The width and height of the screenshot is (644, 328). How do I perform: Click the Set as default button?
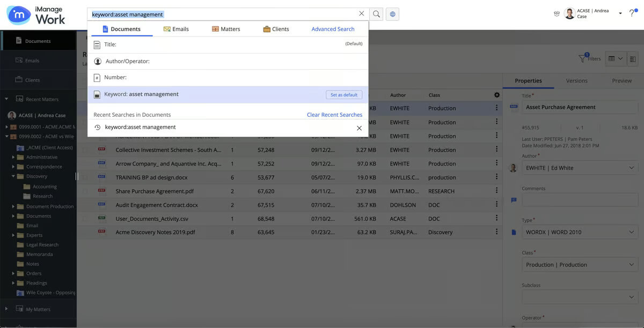click(344, 95)
